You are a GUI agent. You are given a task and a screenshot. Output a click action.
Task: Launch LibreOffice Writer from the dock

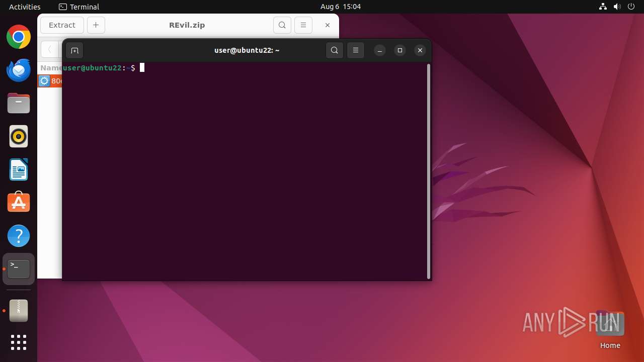pyautogui.click(x=19, y=169)
